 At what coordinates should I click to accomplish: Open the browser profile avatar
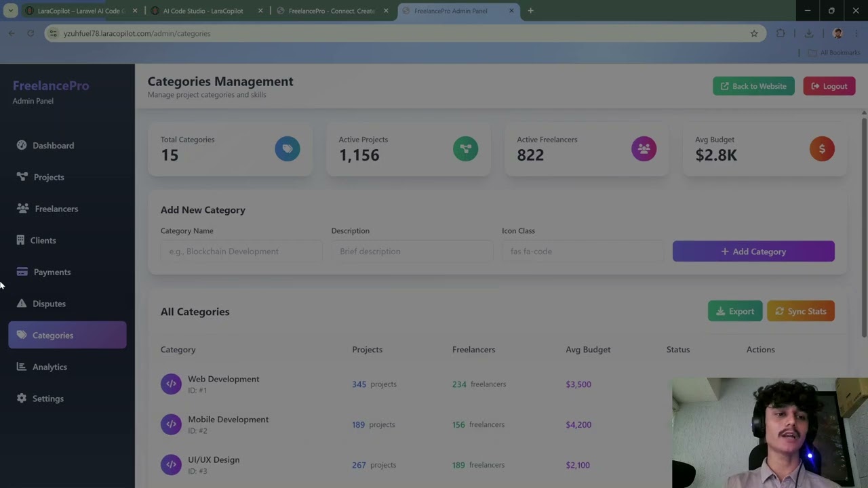(x=837, y=33)
